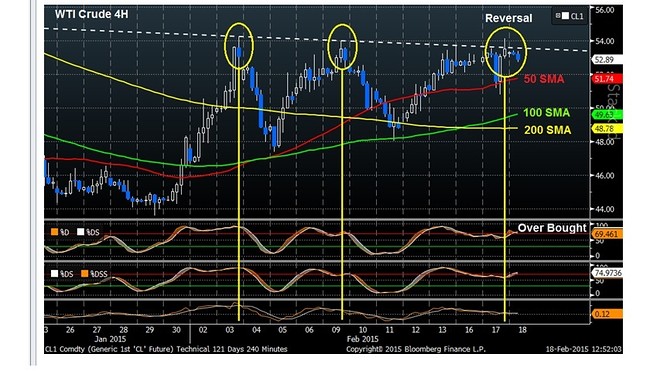Click the orange %DSS legend swatch
The height and width of the screenshot is (371, 660).
[85, 274]
